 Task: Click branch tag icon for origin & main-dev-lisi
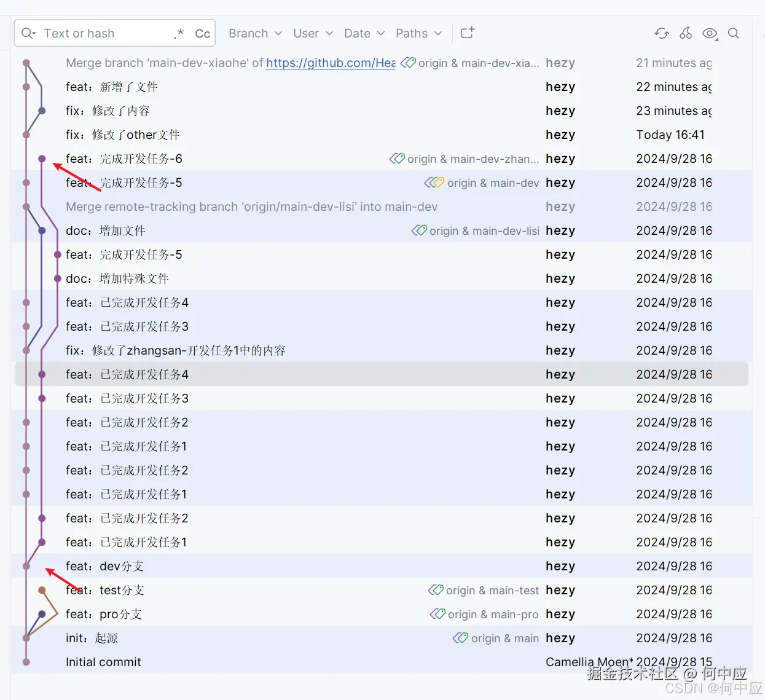pos(419,230)
